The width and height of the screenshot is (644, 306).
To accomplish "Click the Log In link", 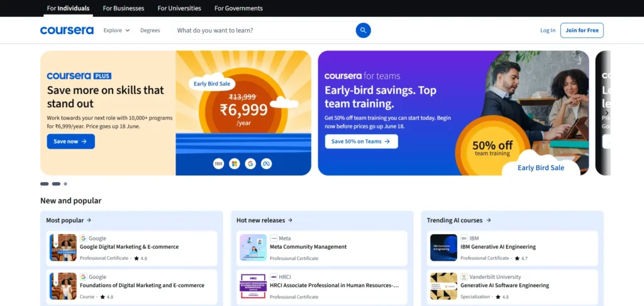I will pos(548,30).
